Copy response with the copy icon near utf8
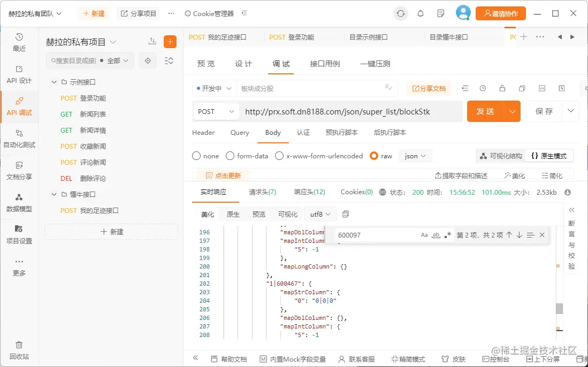This screenshot has width=588, height=367. tap(346, 214)
